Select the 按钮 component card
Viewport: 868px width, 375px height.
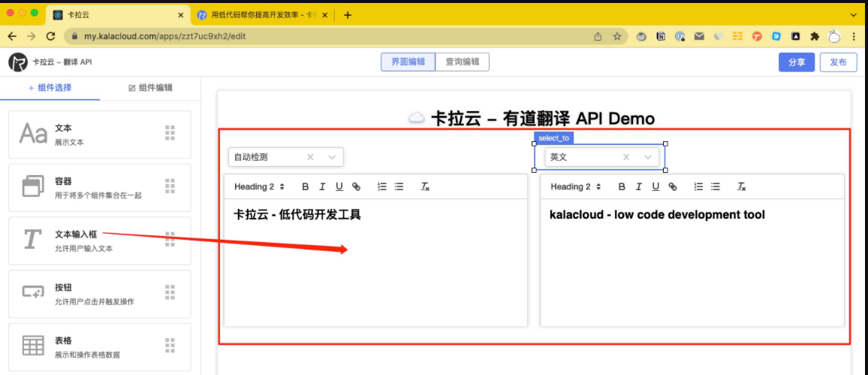[100, 292]
